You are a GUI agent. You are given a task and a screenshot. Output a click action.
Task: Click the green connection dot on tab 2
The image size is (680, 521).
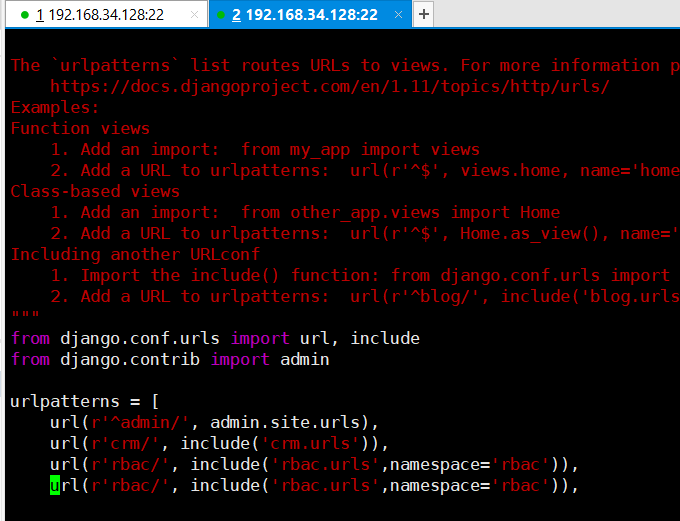tap(221, 15)
